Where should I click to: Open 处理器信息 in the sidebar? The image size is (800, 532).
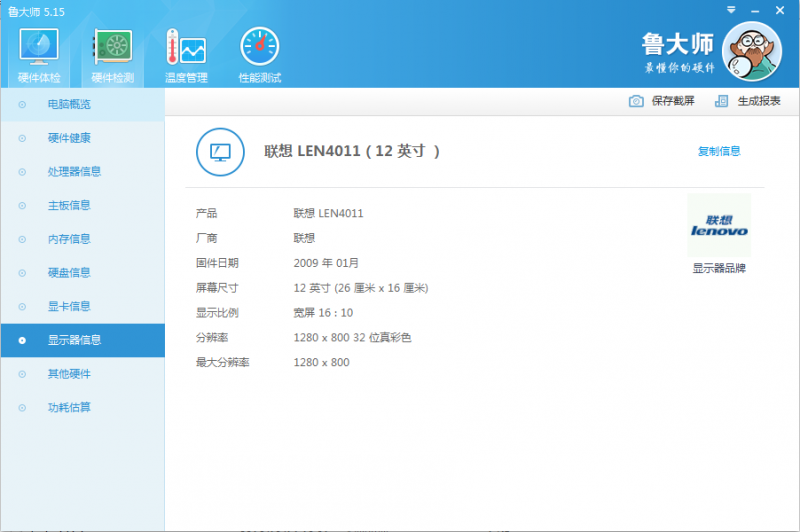[x=83, y=172]
